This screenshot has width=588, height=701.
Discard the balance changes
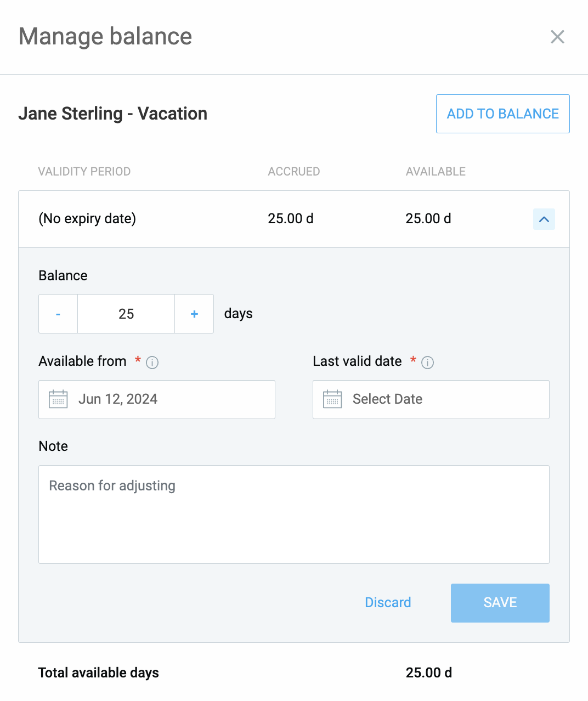388,602
